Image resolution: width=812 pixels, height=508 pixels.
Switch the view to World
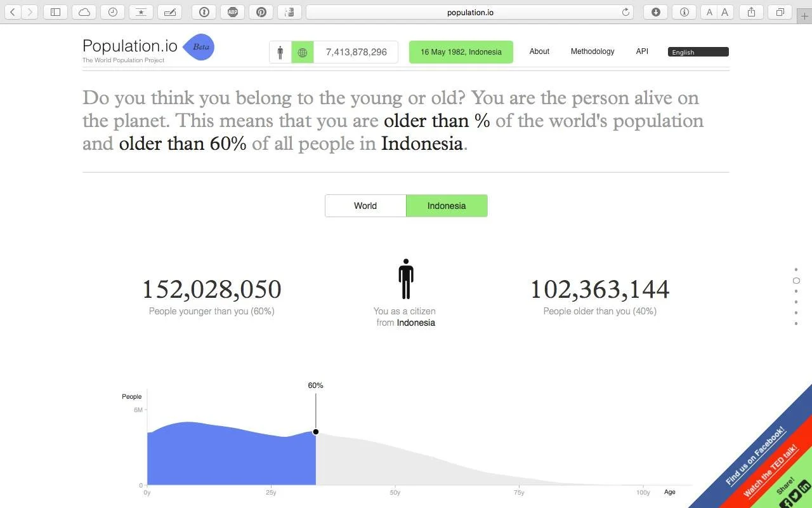pyautogui.click(x=365, y=206)
